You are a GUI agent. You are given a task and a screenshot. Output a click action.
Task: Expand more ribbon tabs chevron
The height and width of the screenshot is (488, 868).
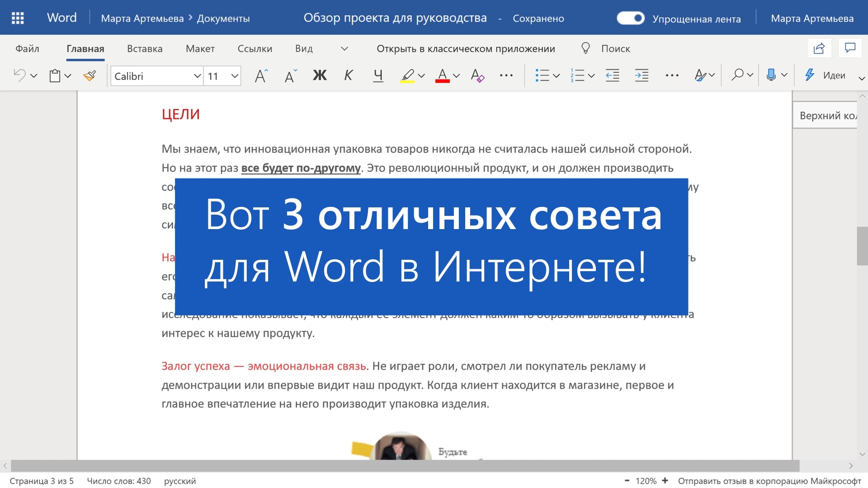(344, 48)
